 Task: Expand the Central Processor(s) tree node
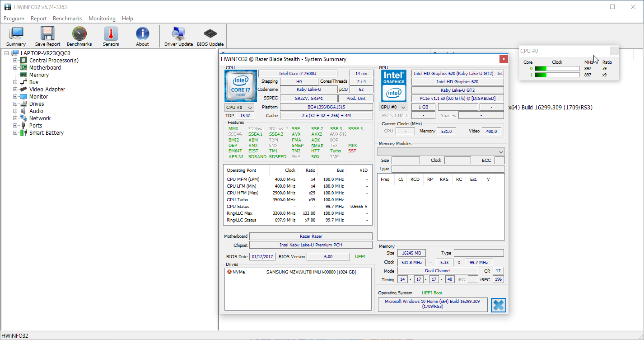coord(15,61)
